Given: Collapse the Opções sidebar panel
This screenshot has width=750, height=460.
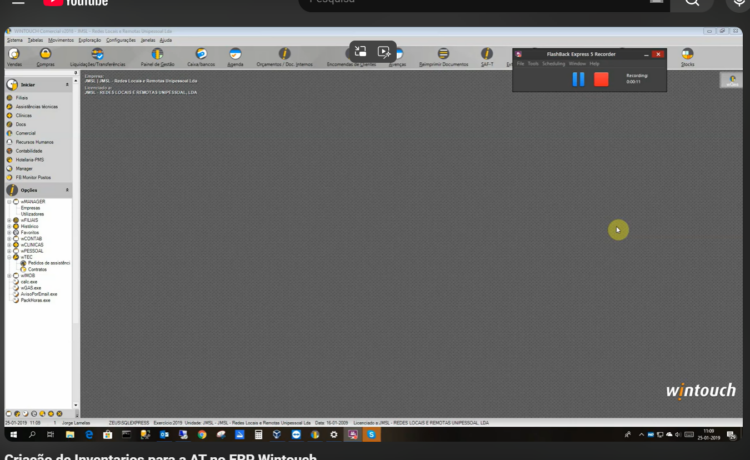Looking at the screenshot, I should tap(68, 189).
